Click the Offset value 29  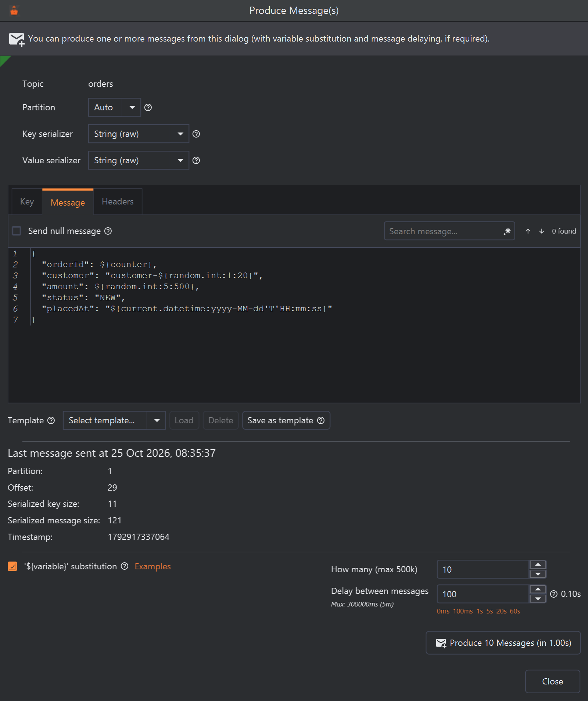point(112,488)
